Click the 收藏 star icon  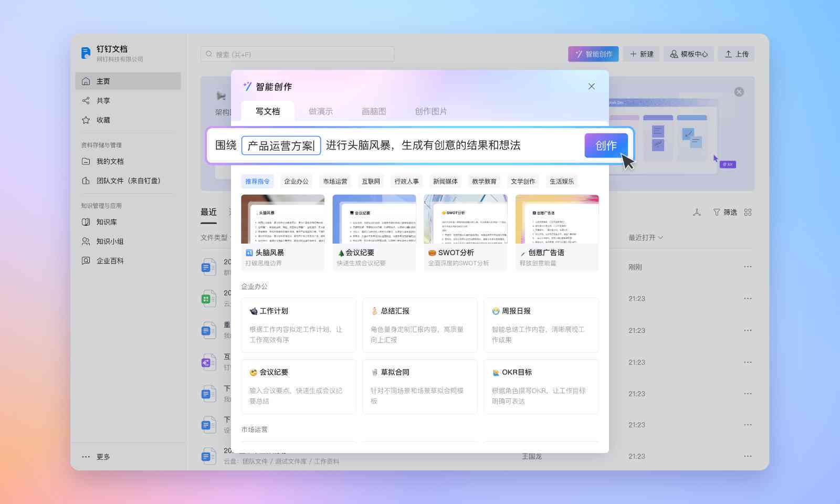tap(86, 120)
